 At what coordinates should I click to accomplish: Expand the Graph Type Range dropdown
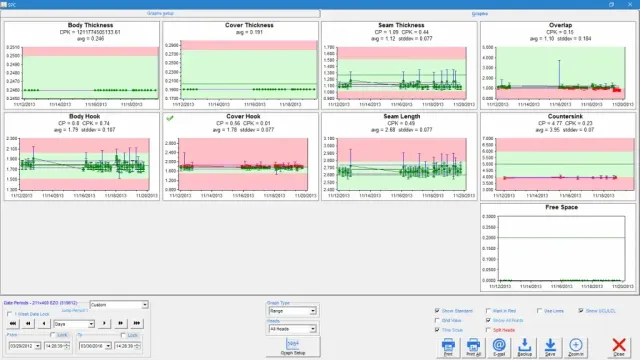[x=292, y=311]
